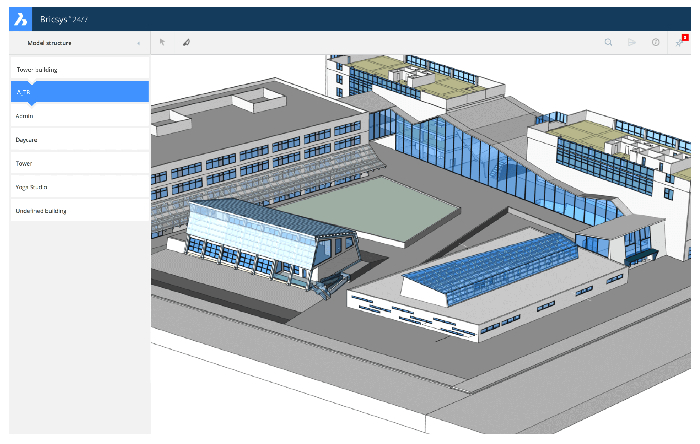Screen dimensions: 700x444
Task: Activate the paint brush tool
Action: click(186, 42)
